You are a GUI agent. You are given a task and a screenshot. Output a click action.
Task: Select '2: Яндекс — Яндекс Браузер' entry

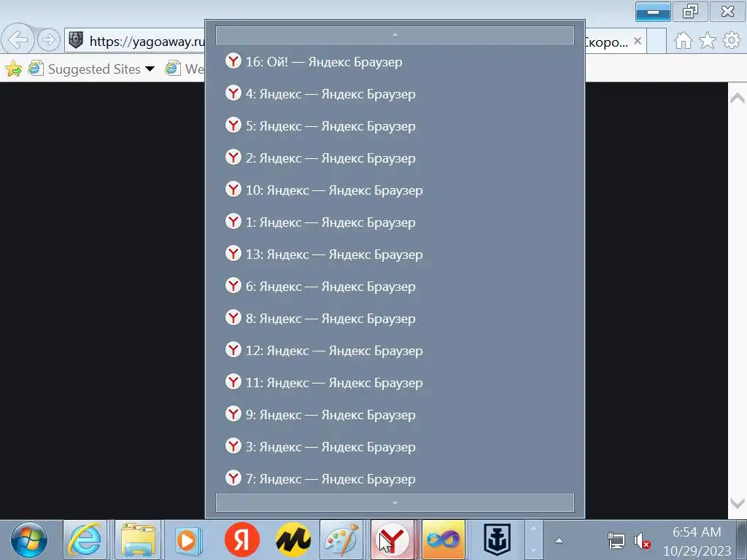(395, 157)
